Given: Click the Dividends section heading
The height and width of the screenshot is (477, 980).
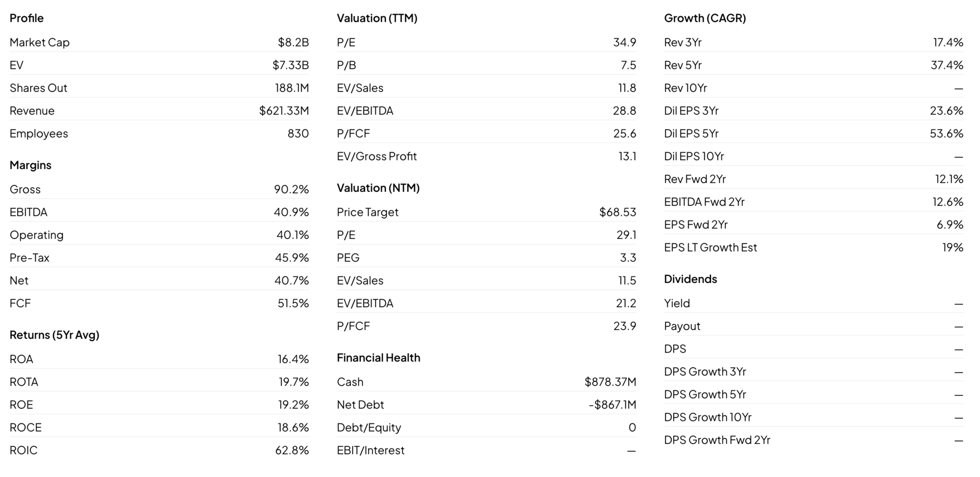Looking at the screenshot, I should click(690, 279).
